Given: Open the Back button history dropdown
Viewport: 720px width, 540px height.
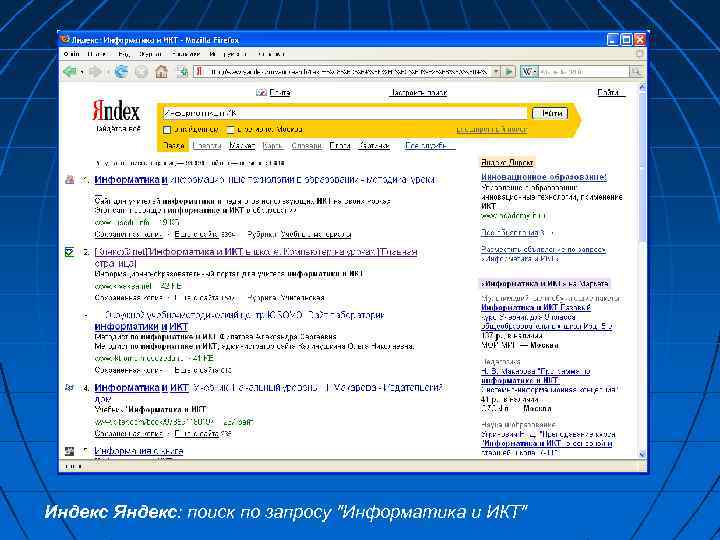Looking at the screenshot, I should pos(82,72).
